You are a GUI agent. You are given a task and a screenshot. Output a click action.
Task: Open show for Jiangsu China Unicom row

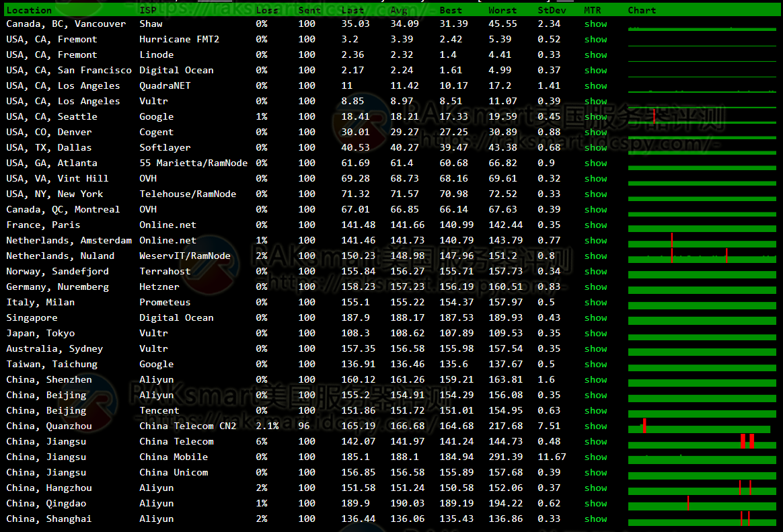coord(596,473)
